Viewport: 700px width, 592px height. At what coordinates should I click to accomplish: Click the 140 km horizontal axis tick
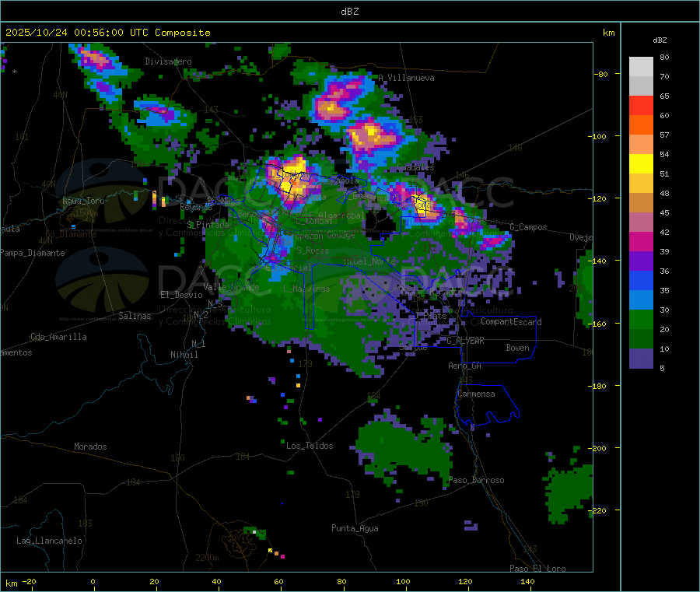[527, 581]
